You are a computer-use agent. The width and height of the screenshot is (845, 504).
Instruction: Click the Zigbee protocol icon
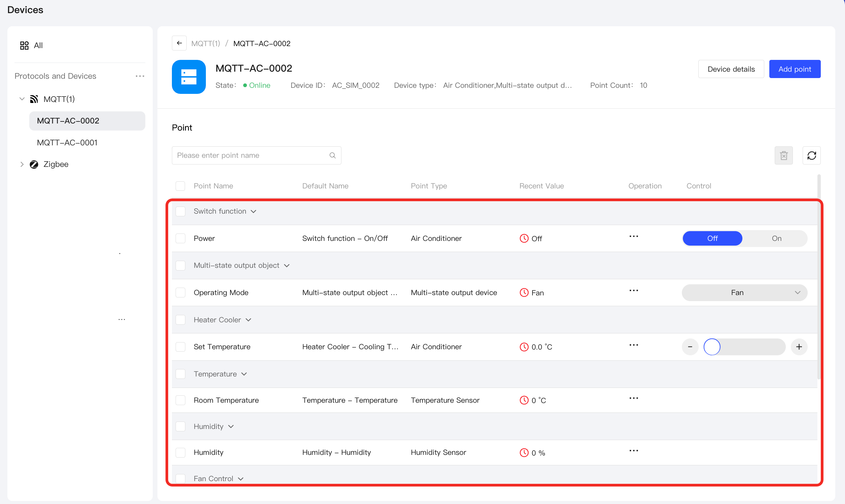pos(34,165)
